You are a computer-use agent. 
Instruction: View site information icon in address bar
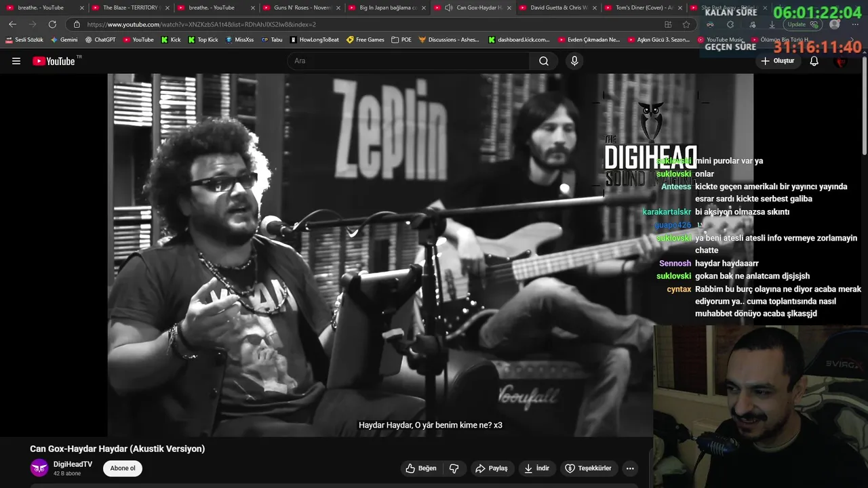77,24
